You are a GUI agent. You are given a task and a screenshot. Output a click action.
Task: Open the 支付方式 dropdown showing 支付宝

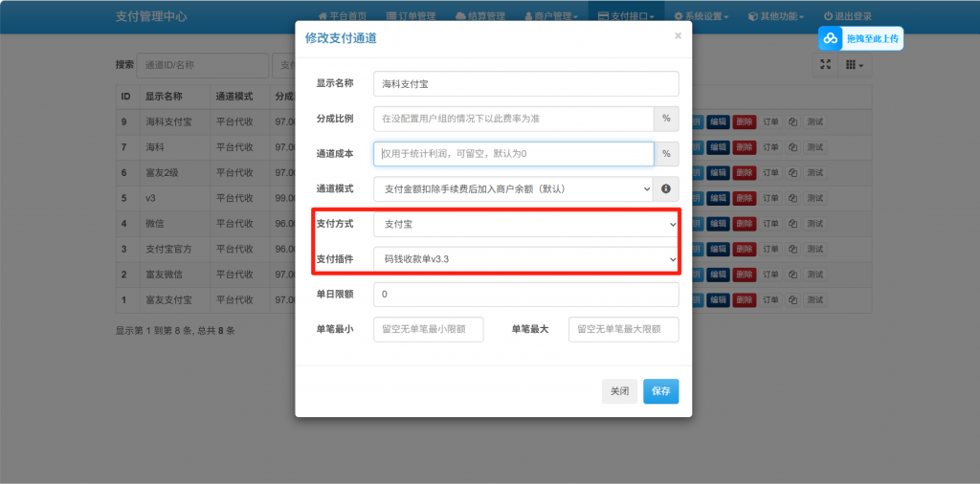[525, 225]
